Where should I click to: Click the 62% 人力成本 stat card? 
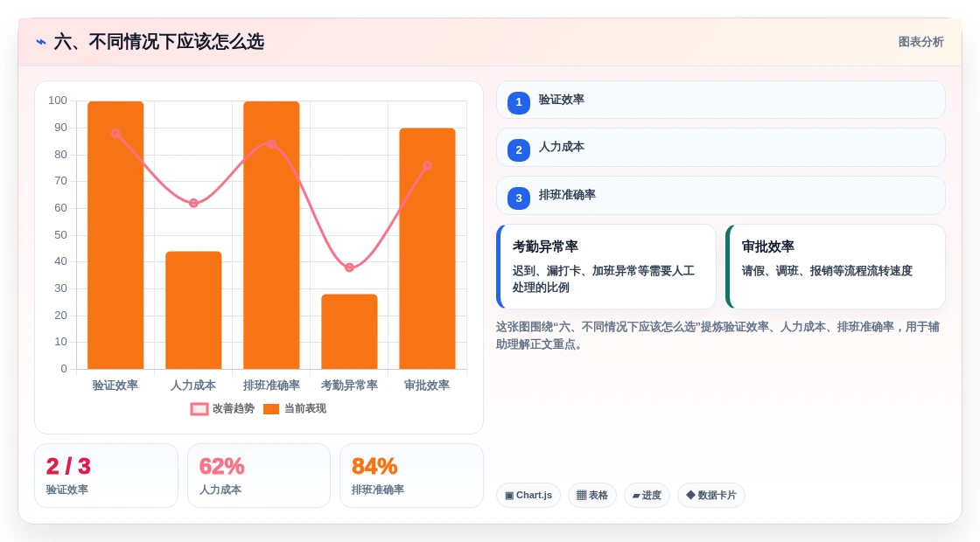point(259,476)
